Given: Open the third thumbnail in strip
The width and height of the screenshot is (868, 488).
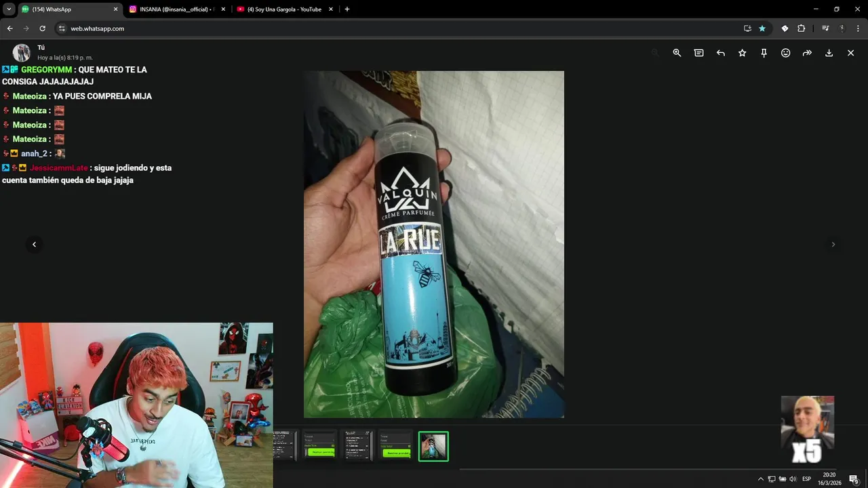Looking at the screenshot, I should [x=357, y=446].
